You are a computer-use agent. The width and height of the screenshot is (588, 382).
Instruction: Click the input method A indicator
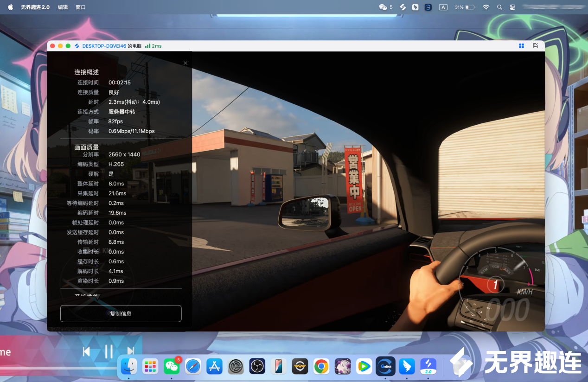pos(443,7)
